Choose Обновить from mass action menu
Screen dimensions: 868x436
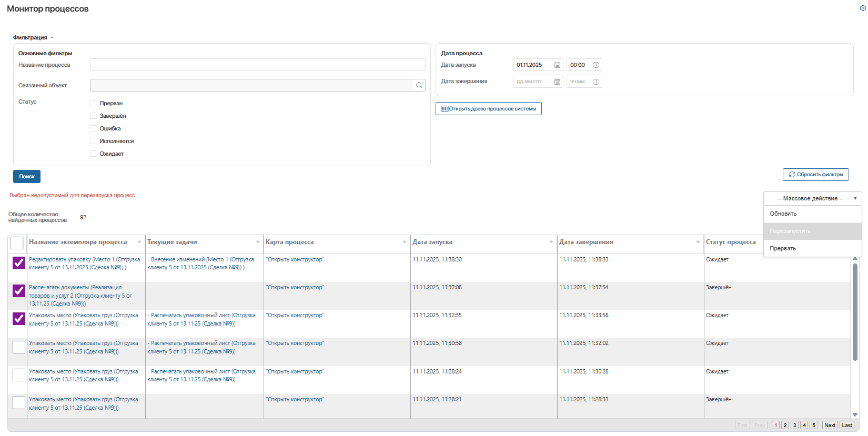point(783,214)
